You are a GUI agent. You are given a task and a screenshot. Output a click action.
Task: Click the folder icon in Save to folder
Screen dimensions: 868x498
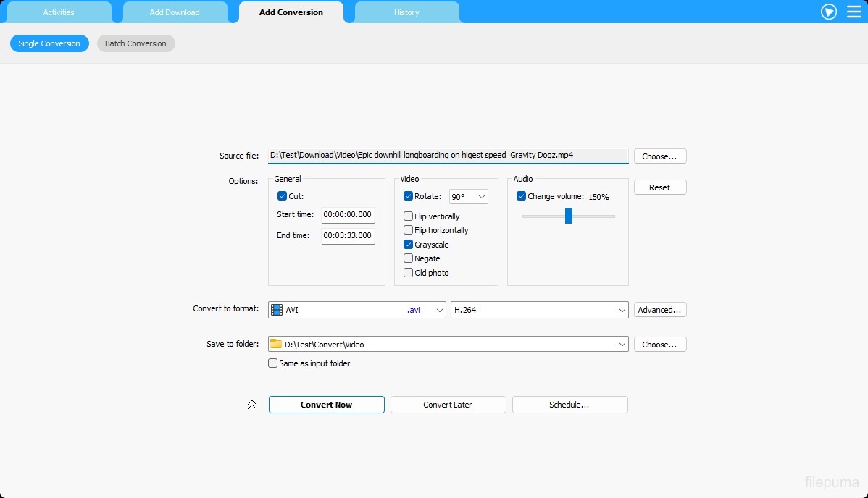pos(276,345)
